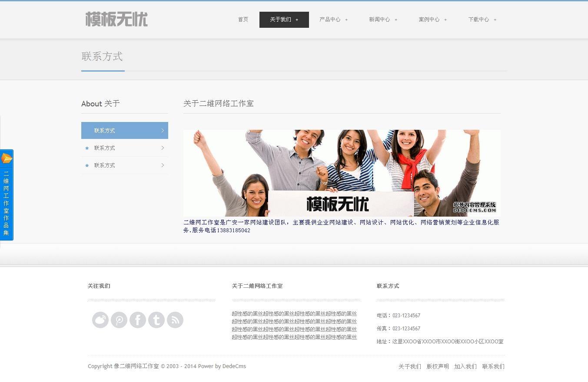Click the orange cube icon on side tab
The image size is (588, 382).
pyautogui.click(x=7, y=158)
